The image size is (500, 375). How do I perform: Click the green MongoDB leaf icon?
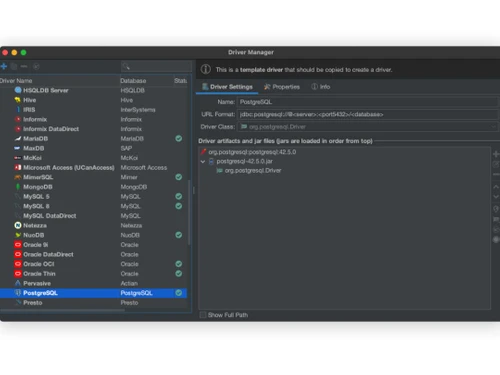point(18,187)
